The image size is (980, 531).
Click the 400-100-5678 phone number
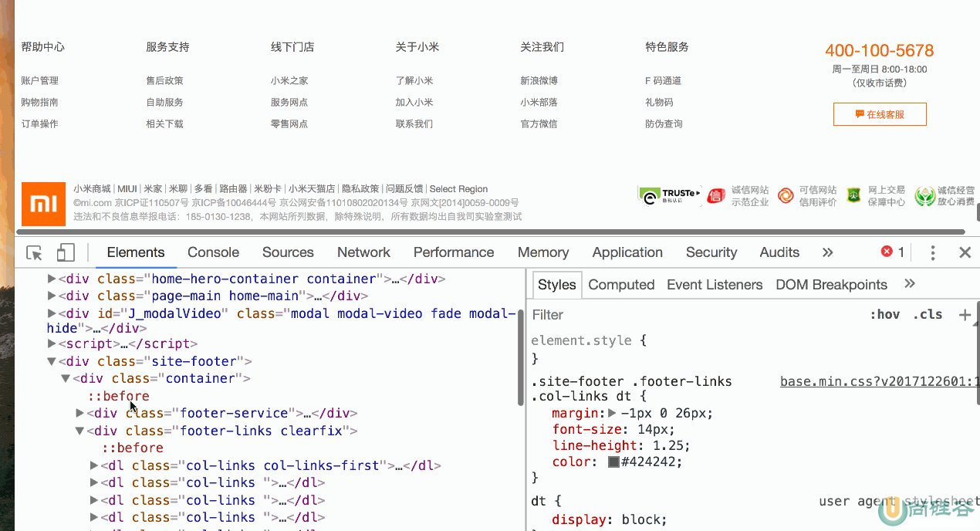click(x=880, y=51)
